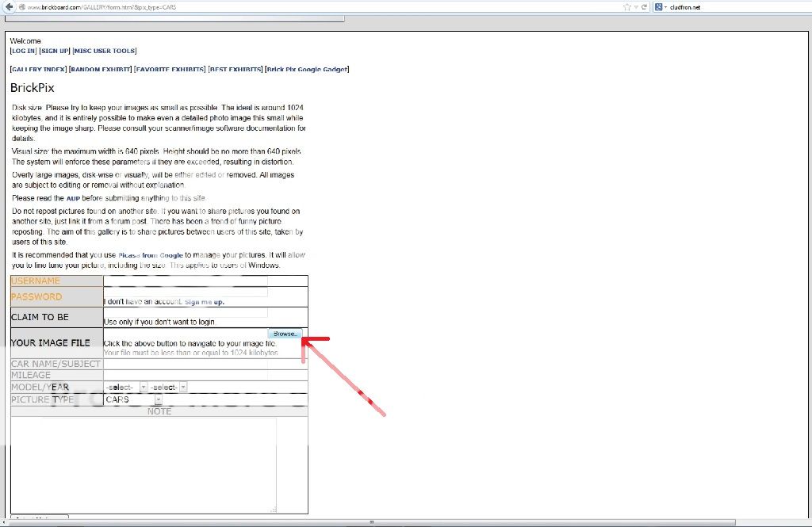812x527 pixels.
Task: Click the LOG IN link
Action: point(23,51)
